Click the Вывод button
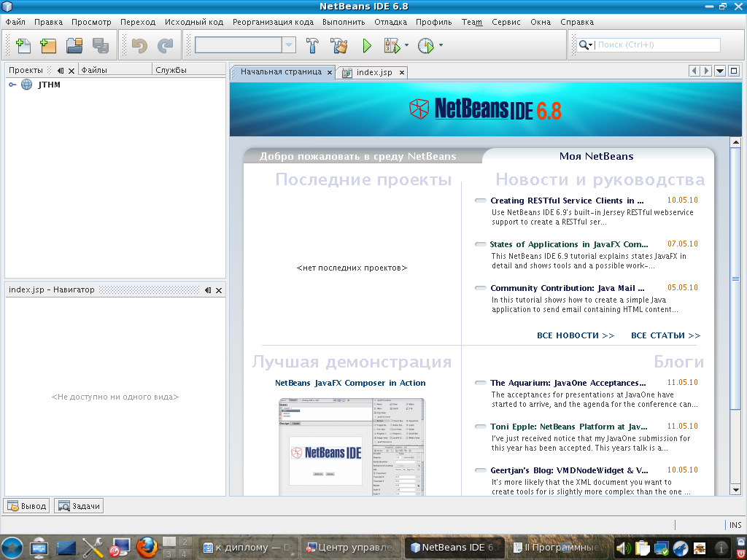The image size is (747, 560). coord(27,506)
